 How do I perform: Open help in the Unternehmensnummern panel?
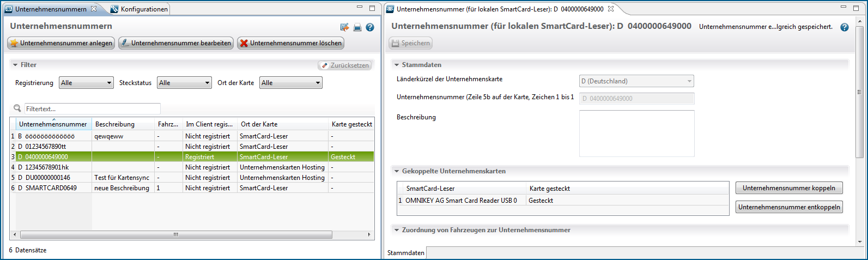click(x=370, y=27)
